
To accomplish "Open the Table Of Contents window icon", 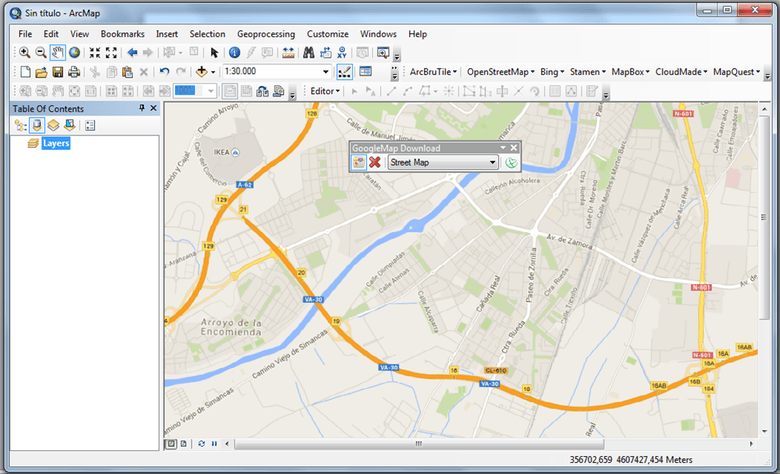I will coord(366,72).
